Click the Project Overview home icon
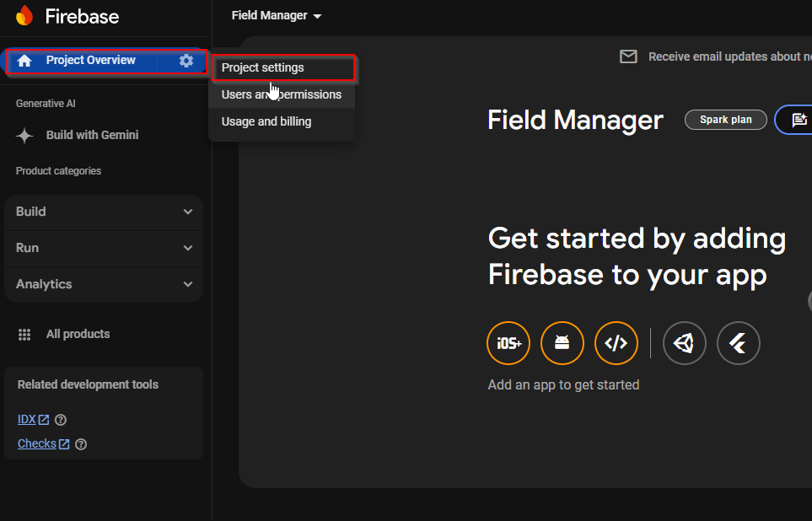This screenshot has width=812, height=521. click(x=24, y=61)
